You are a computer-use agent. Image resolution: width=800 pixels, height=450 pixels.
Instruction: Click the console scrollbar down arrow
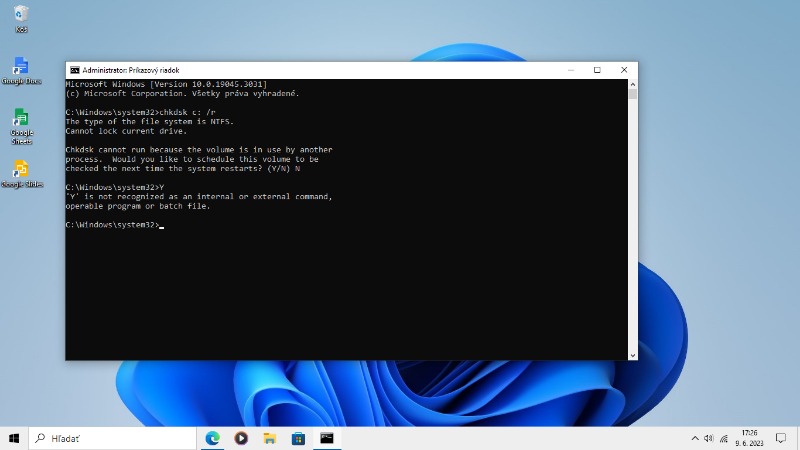pos(633,356)
